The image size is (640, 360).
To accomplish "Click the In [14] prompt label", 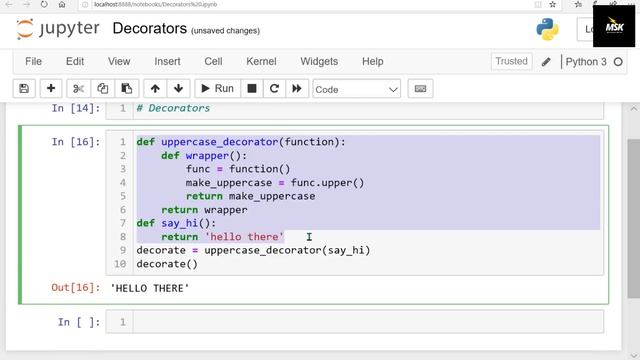I will (x=76, y=108).
